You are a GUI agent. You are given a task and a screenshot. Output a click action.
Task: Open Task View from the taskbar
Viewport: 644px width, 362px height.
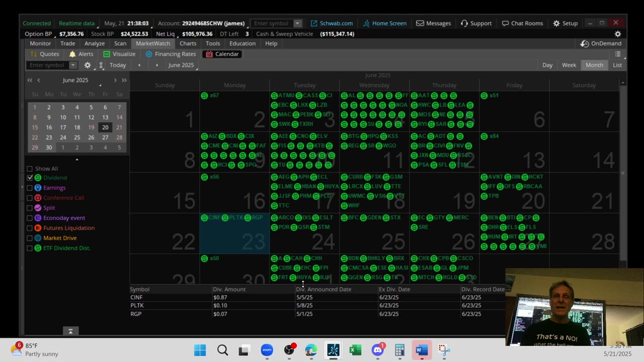tap(244, 350)
